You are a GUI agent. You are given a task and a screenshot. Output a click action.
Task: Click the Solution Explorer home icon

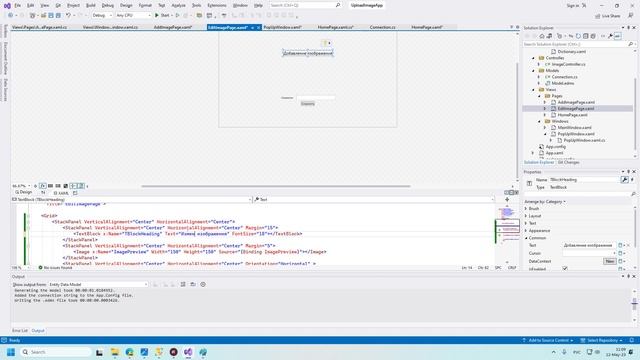pyautogui.click(x=542, y=36)
